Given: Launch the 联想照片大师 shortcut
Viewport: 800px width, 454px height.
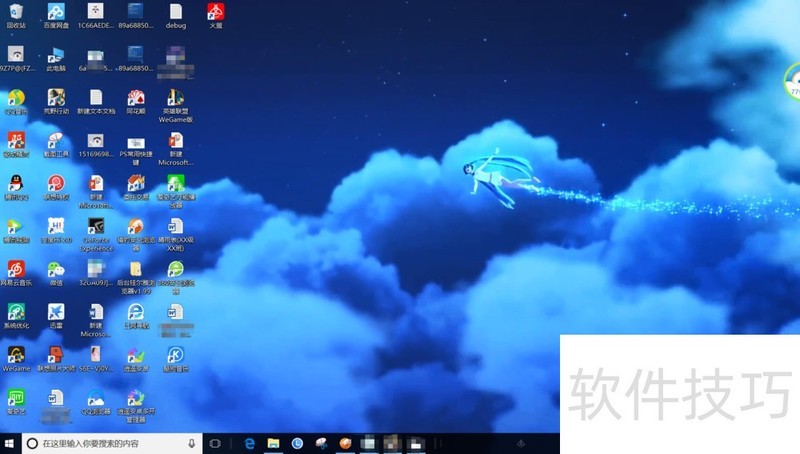Looking at the screenshot, I should [56, 359].
